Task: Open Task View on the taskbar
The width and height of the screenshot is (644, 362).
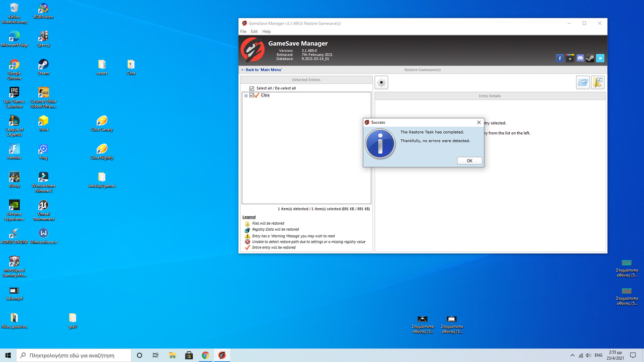Action: (155, 355)
